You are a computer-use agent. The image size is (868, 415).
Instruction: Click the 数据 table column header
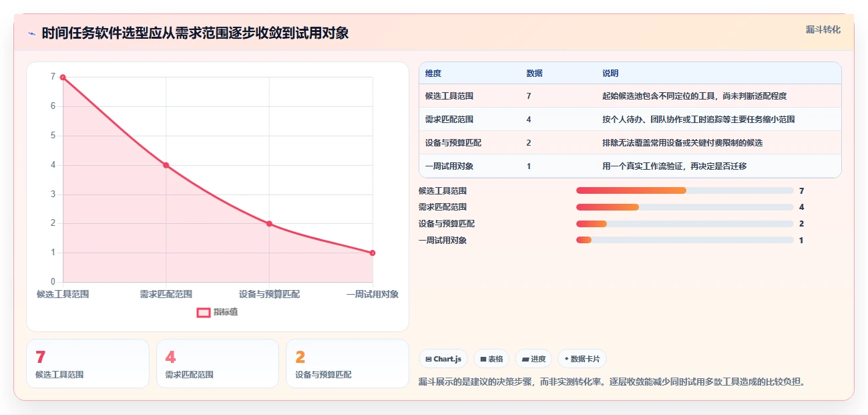(x=534, y=73)
